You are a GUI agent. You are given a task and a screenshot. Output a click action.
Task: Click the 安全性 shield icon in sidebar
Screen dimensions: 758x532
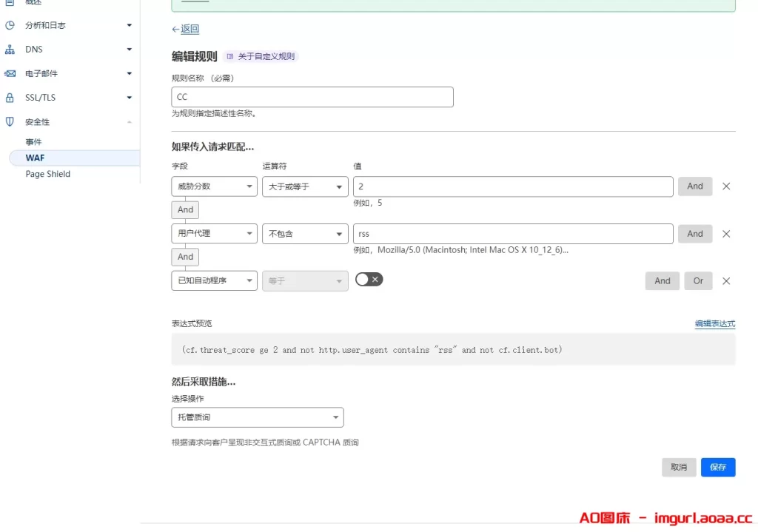[10, 121]
